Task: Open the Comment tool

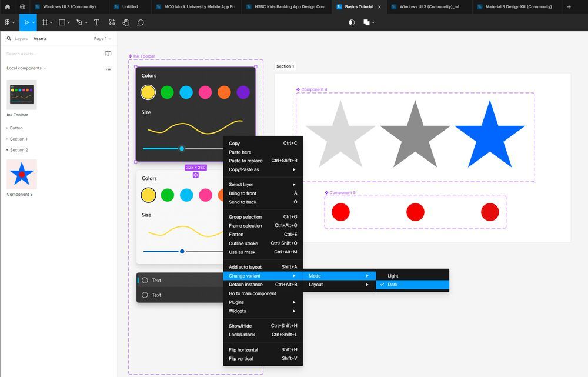Action: click(140, 22)
